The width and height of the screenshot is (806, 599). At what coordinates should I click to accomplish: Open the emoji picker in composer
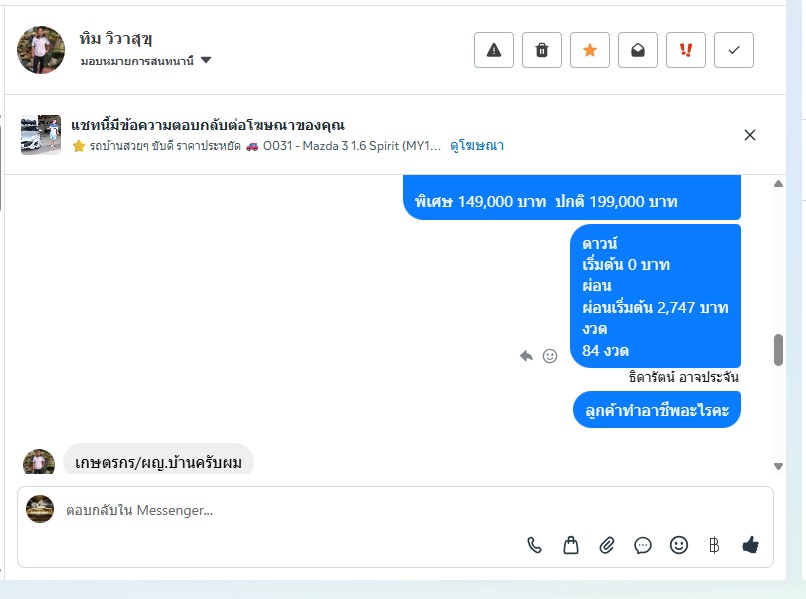pyautogui.click(x=679, y=545)
